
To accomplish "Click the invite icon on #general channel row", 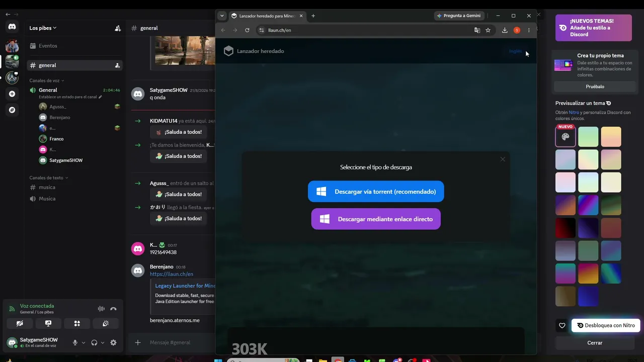I will pyautogui.click(x=117, y=65).
